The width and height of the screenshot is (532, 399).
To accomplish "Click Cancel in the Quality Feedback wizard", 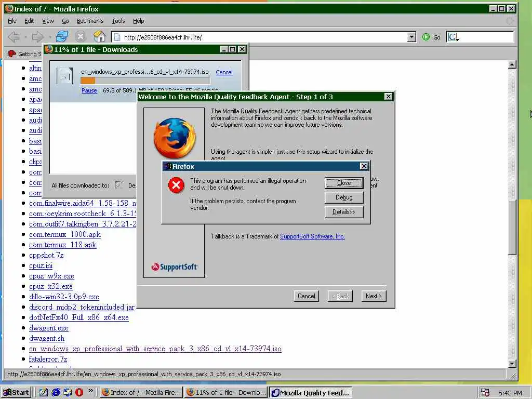I will 306,296.
